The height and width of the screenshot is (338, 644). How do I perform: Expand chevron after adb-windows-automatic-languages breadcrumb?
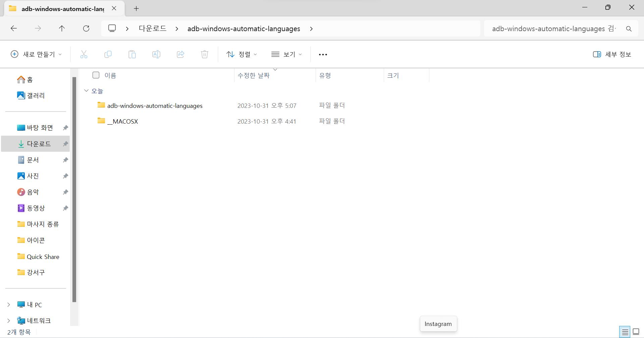311,29
